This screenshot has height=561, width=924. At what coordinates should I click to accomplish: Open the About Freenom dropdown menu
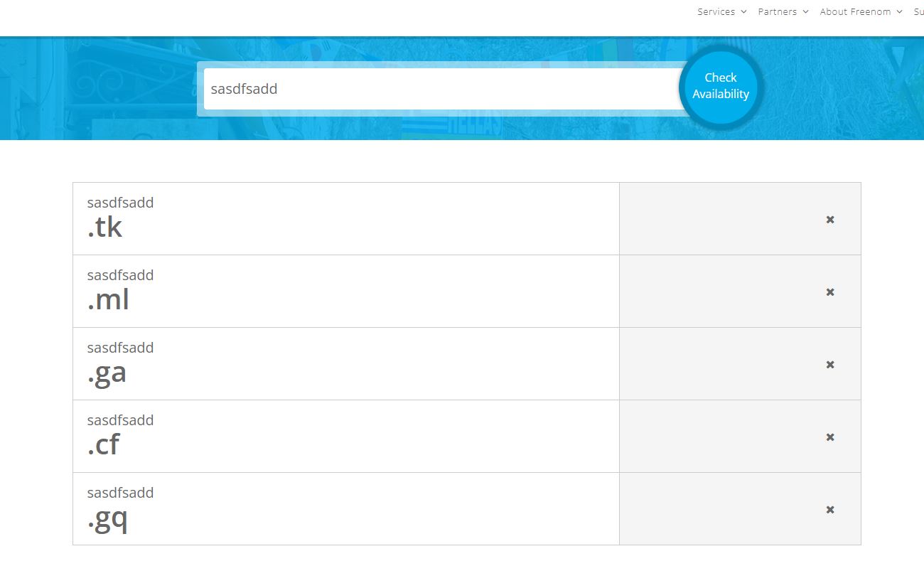(861, 11)
